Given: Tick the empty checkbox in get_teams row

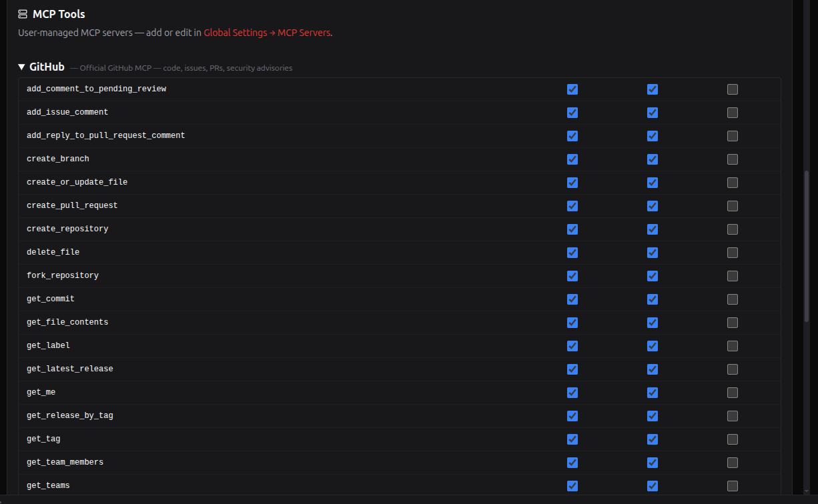Looking at the screenshot, I should pos(733,486).
